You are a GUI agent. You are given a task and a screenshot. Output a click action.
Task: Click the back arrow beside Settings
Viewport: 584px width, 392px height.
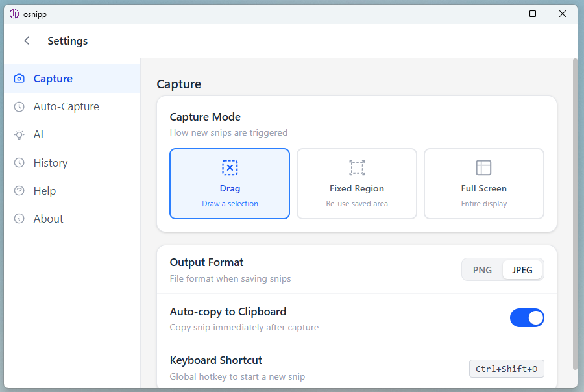(x=26, y=40)
